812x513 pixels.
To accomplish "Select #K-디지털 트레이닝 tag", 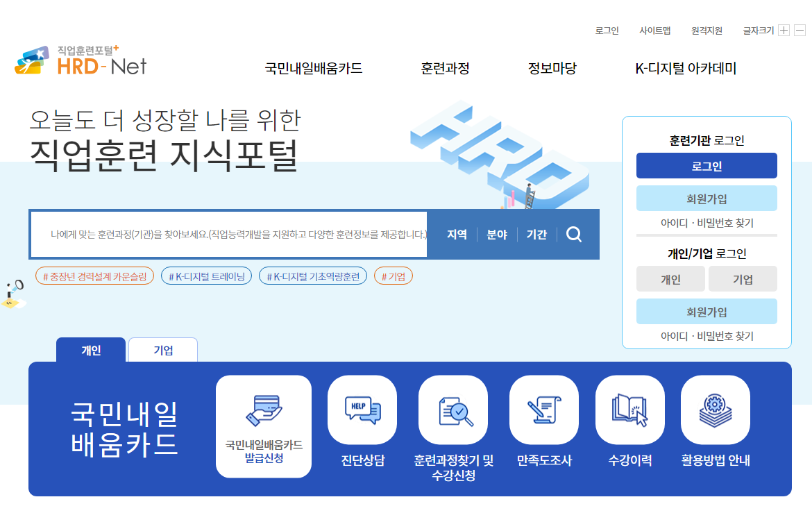I will (207, 277).
